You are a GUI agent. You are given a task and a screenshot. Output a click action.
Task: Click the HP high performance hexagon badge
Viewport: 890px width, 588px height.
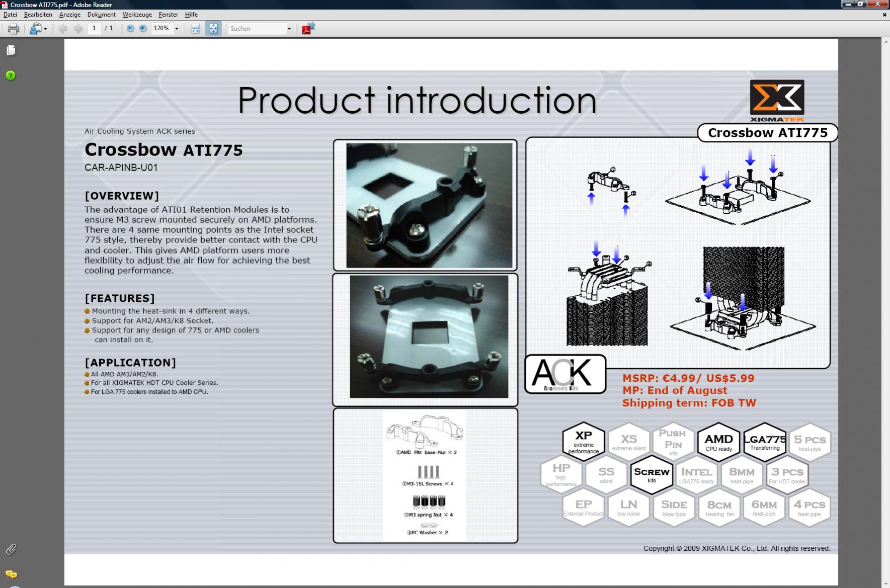(561, 474)
